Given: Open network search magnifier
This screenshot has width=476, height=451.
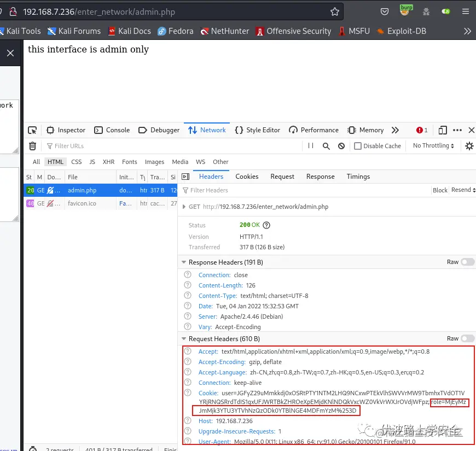Looking at the screenshot, I should pos(326,146).
